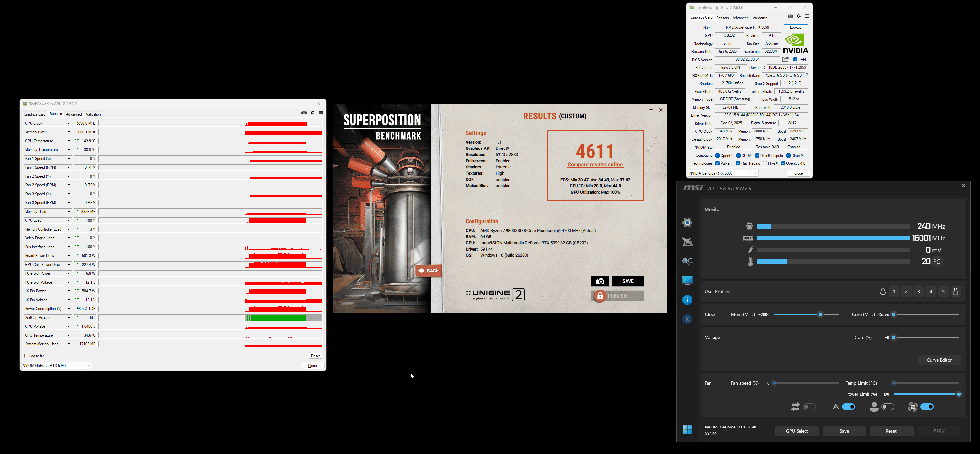The height and width of the screenshot is (454, 980).
Task: Click the GPU-Z Sensors refresh icon
Action: tap(312, 113)
